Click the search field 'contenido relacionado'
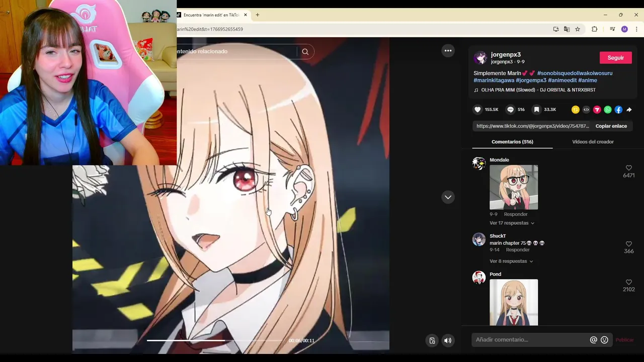The height and width of the screenshot is (362, 644). coord(236,51)
